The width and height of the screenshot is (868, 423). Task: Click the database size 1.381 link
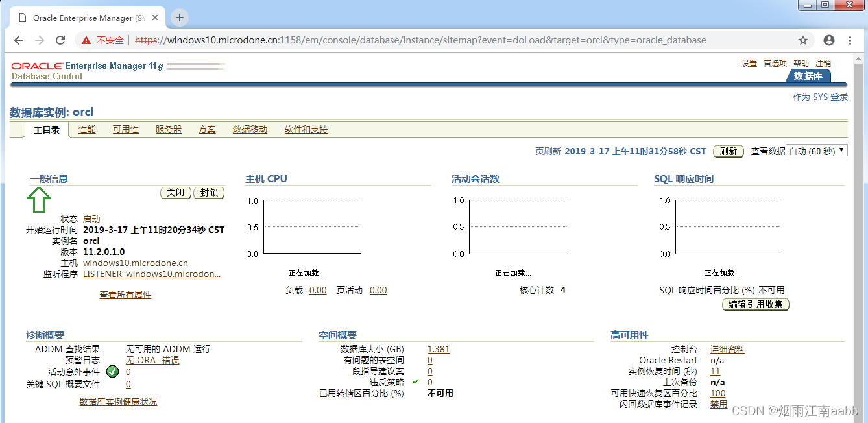click(439, 349)
